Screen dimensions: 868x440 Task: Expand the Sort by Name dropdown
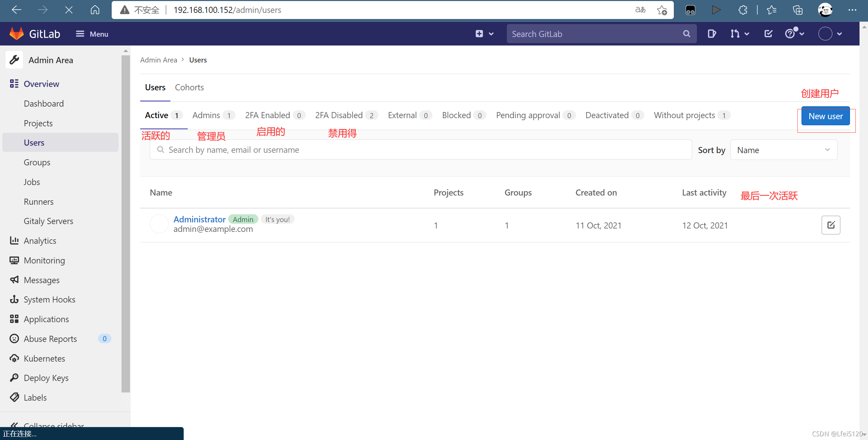783,150
